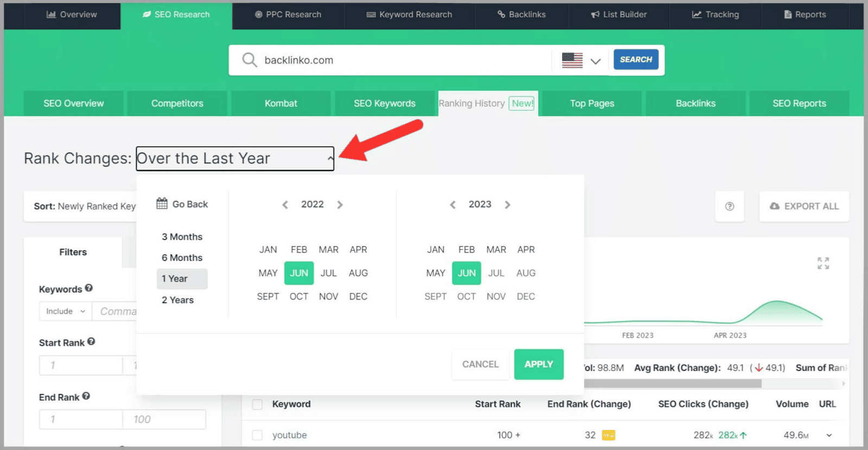Screen dimensions: 868x450
Task: Cancel the date range selection
Action: (x=481, y=364)
